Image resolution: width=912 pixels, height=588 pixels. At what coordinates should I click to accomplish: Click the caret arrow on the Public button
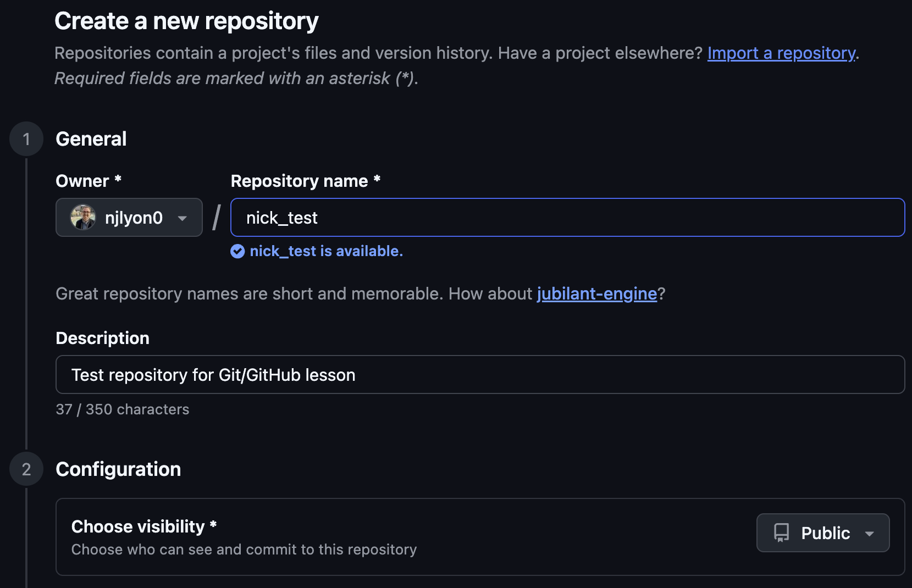[x=870, y=533]
